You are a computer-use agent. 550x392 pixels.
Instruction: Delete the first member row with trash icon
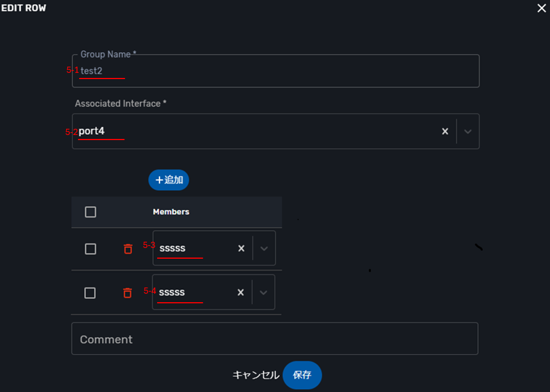[128, 249]
